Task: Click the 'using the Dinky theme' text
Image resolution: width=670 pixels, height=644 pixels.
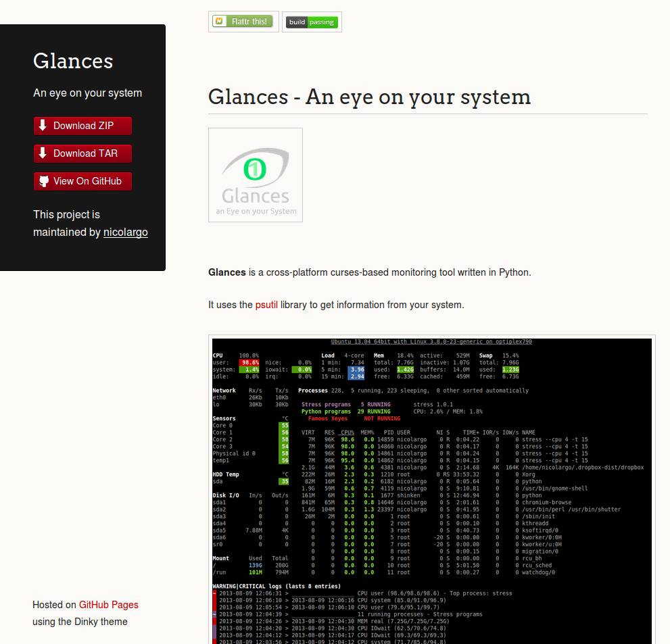Action: point(80,622)
